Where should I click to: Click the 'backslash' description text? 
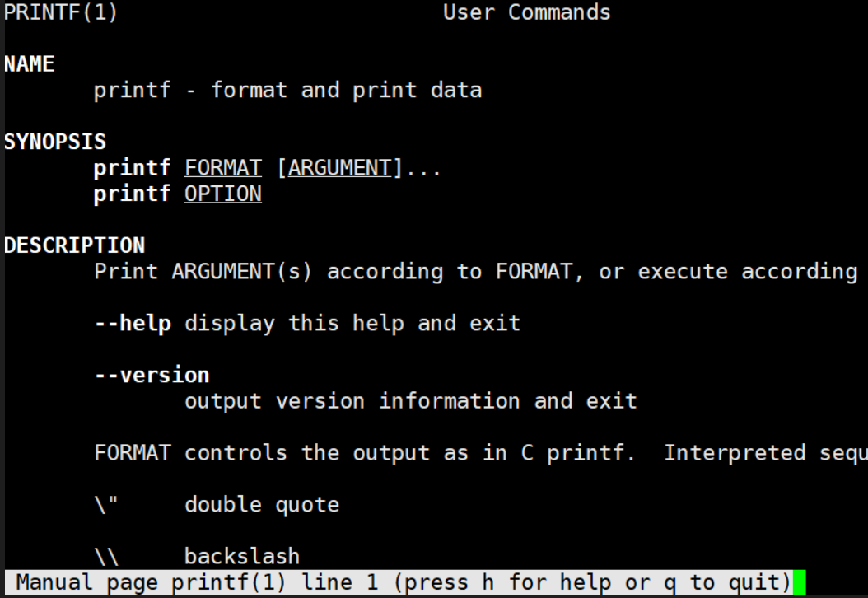pyautogui.click(x=242, y=557)
